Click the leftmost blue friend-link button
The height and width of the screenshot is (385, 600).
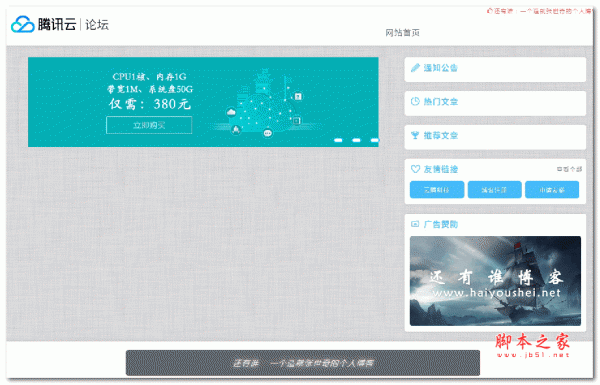(x=437, y=189)
